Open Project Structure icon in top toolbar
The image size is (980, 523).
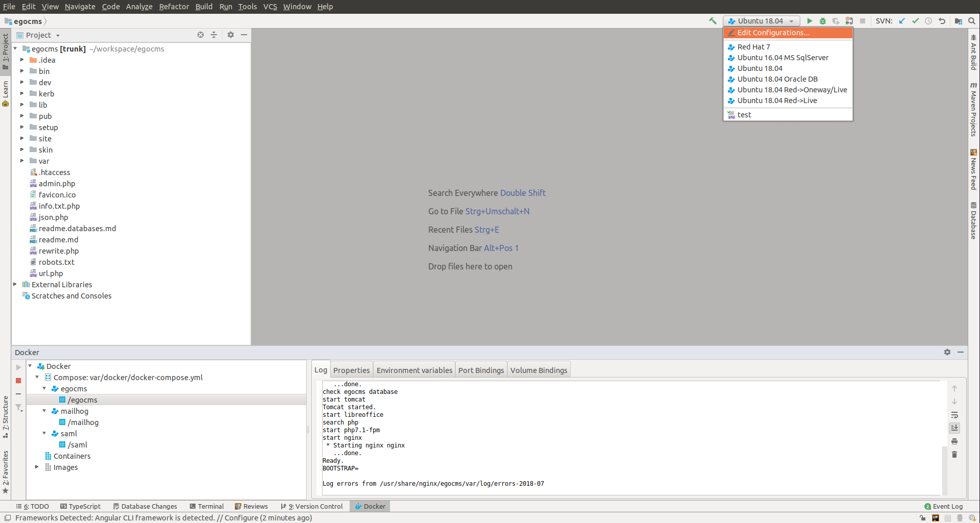pos(959,21)
